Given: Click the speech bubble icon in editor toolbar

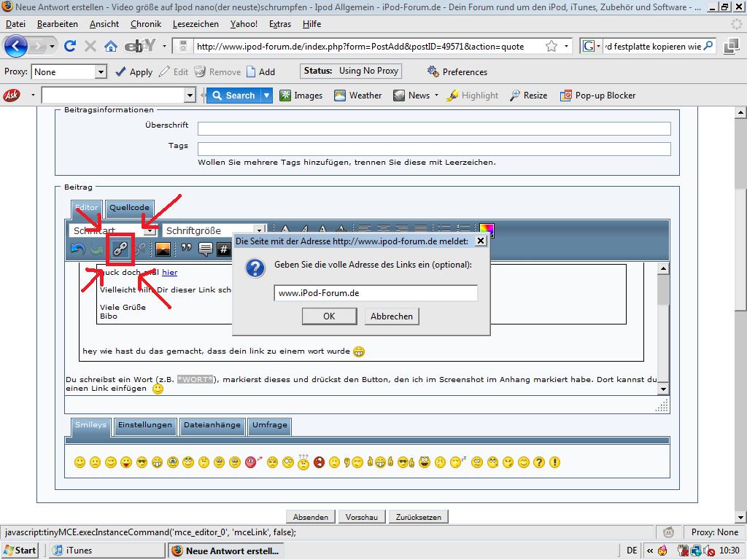Looking at the screenshot, I should 205,249.
